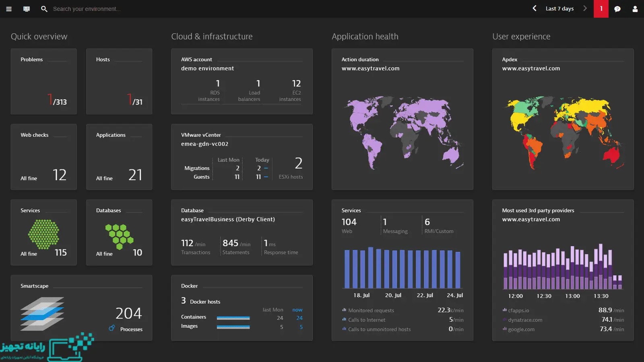Image resolution: width=644 pixels, height=362 pixels.
Task: Click '88.9 /min' cfapps.io value
Action: coord(611,310)
